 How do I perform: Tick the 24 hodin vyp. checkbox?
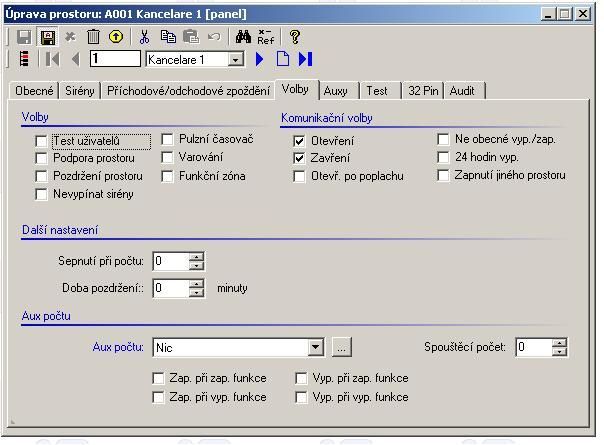tap(443, 158)
